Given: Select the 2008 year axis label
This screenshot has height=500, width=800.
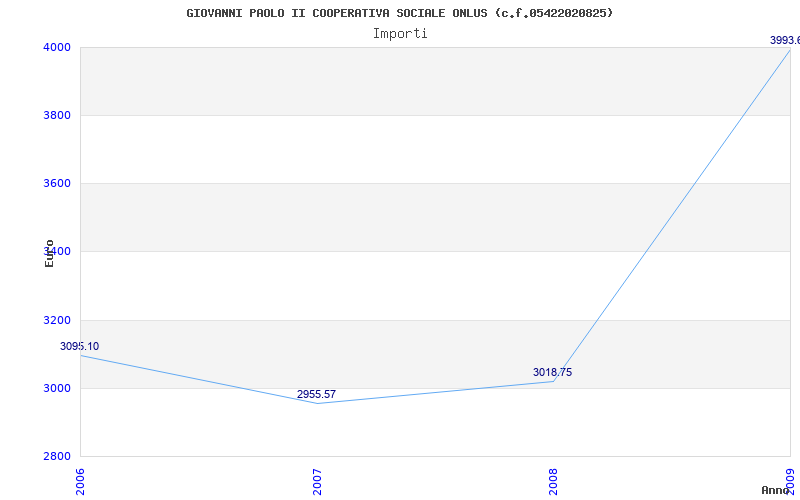Looking at the screenshot, I should click(x=554, y=481).
